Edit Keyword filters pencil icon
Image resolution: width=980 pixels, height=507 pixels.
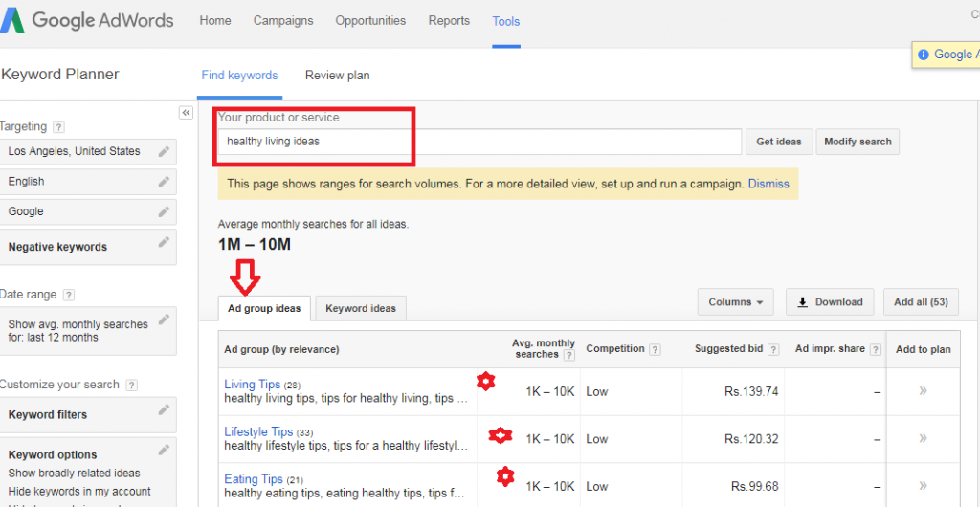[x=164, y=409]
